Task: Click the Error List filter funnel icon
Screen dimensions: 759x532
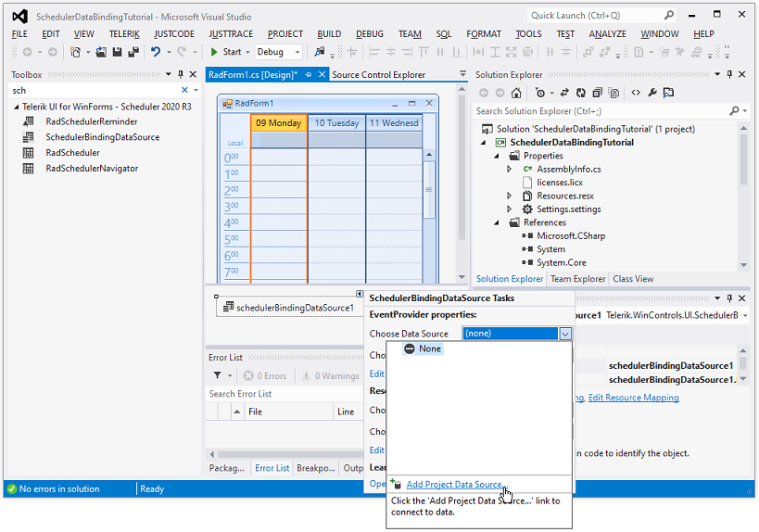Action: pyautogui.click(x=218, y=375)
